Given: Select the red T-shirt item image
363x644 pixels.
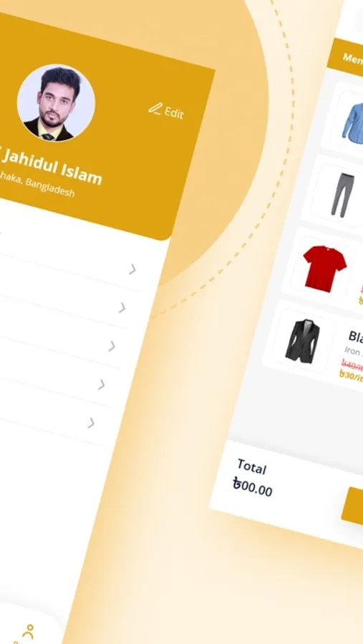Looking at the screenshot, I should pyautogui.click(x=324, y=268).
